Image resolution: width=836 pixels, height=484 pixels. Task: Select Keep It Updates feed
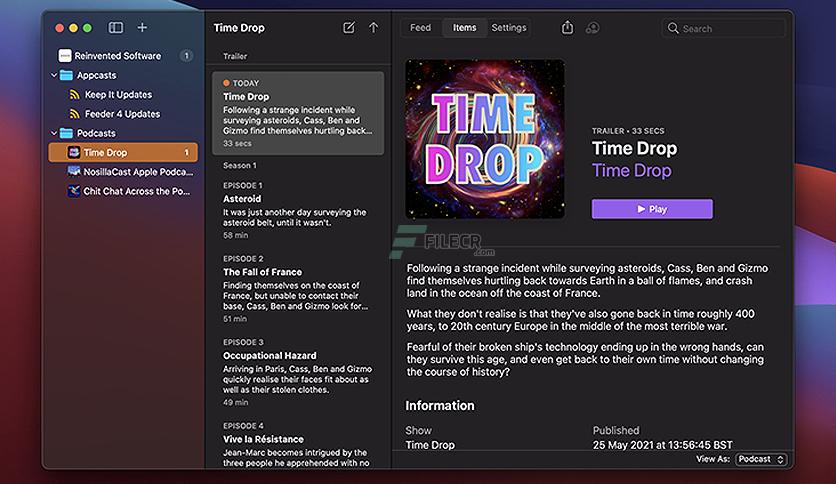[x=124, y=95]
